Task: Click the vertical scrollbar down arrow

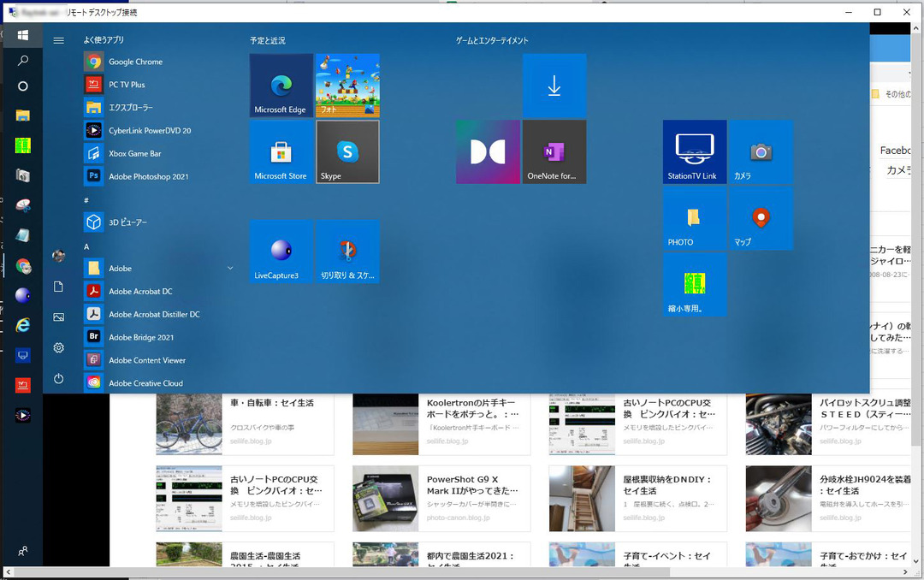Action: coord(915,562)
